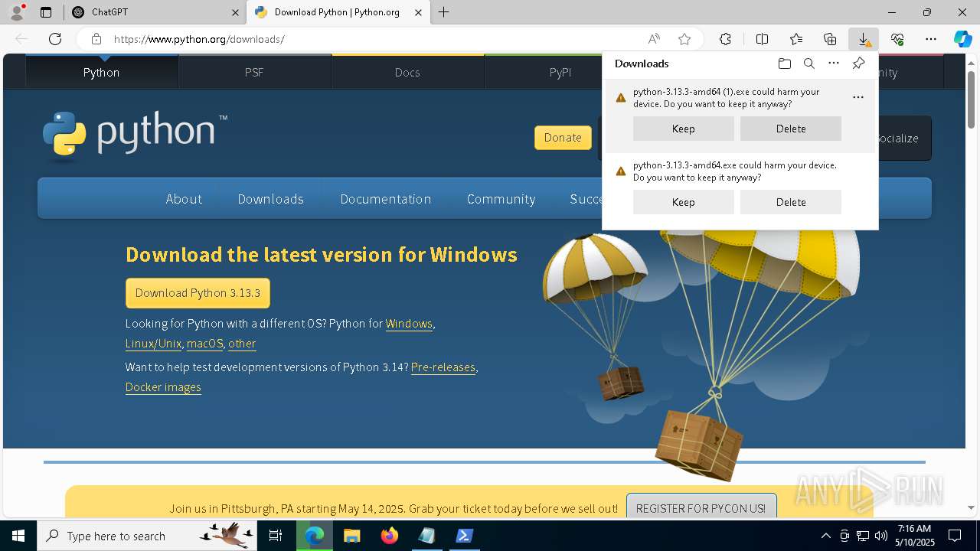Click Register for PyCon US button
980x551 pixels.
pyautogui.click(x=701, y=508)
